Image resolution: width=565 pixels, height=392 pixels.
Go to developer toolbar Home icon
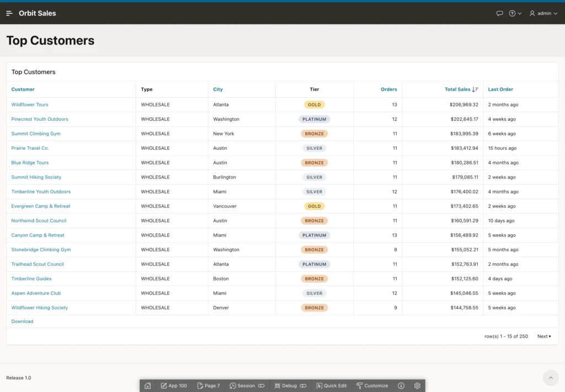[148, 385]
